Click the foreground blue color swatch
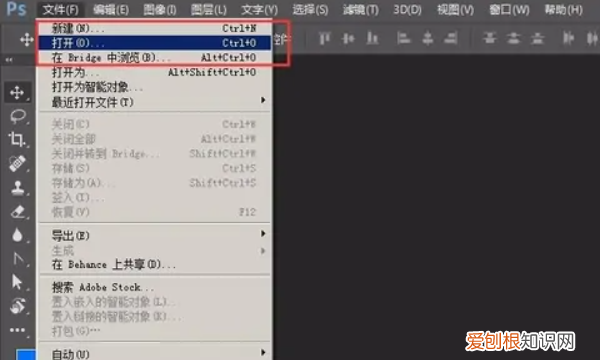The image size is (600, 360). [25, 354]
